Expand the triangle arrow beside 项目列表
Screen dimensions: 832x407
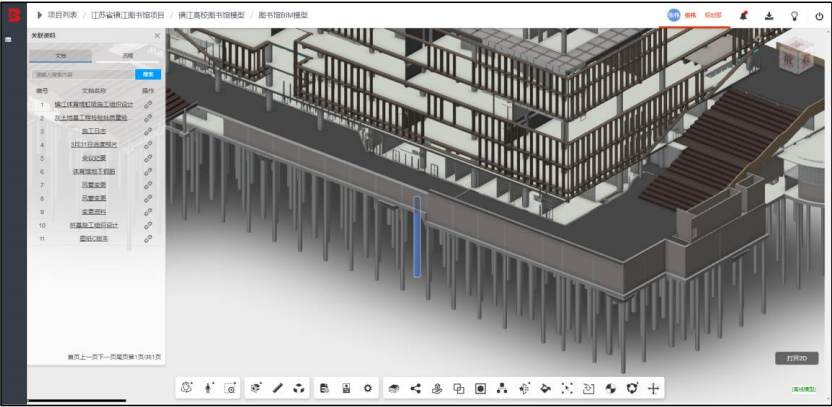pyautogui.click(x=40, y=15)
